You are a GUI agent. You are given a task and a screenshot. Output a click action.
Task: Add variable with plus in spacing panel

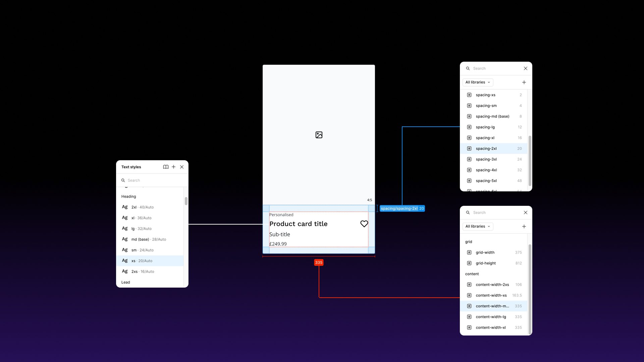tap(524, 82)
